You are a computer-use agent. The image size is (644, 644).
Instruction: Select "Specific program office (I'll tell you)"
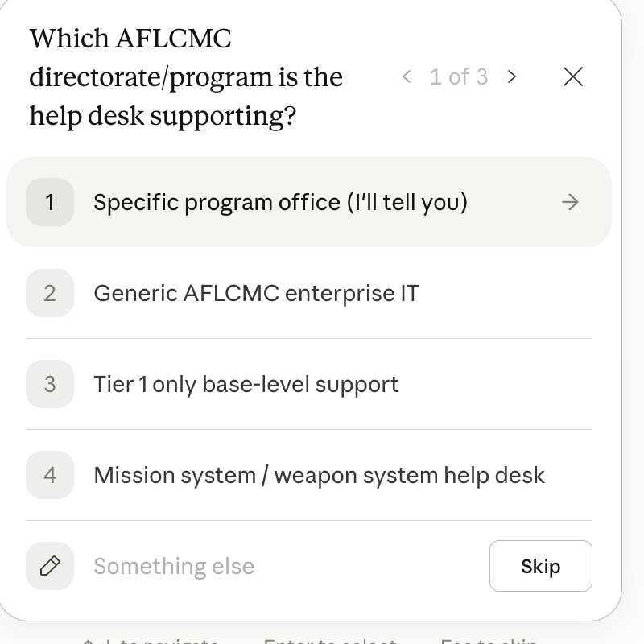(x=280, y=202)
